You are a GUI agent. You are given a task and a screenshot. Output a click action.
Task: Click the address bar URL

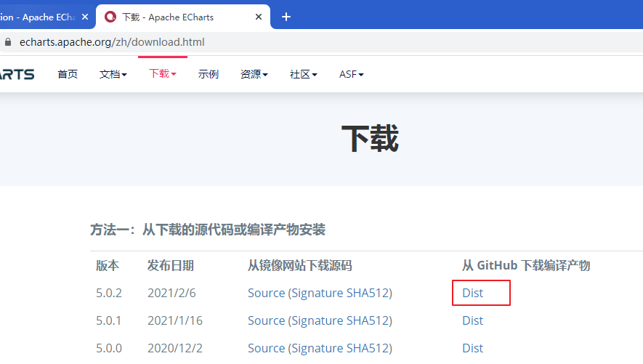click(x=112, y=42)
